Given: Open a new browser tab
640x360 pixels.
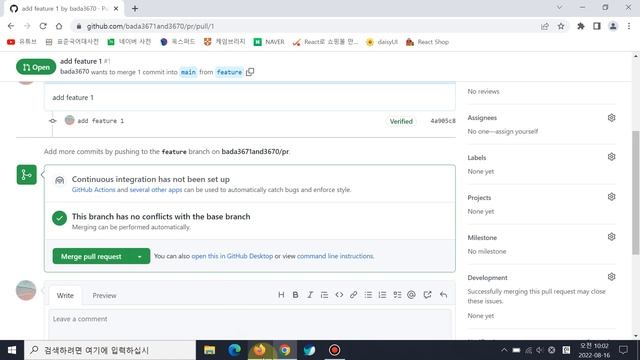Looking at the screenshot, I should point(135,8).
